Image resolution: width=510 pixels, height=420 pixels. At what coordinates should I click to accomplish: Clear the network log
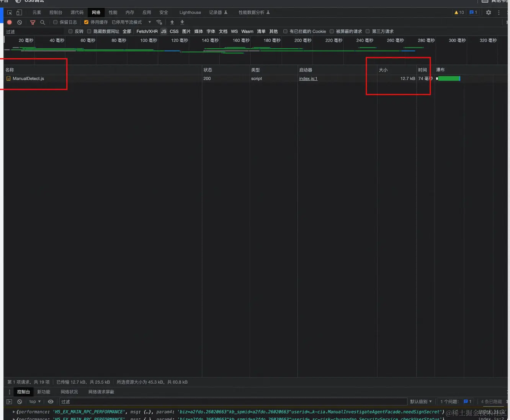pos(20,22)
